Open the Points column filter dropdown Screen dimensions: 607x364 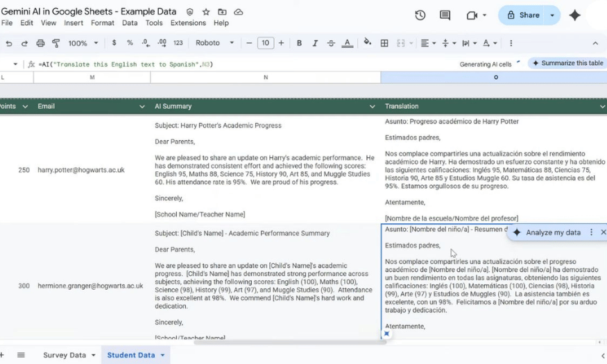(25, 106)
